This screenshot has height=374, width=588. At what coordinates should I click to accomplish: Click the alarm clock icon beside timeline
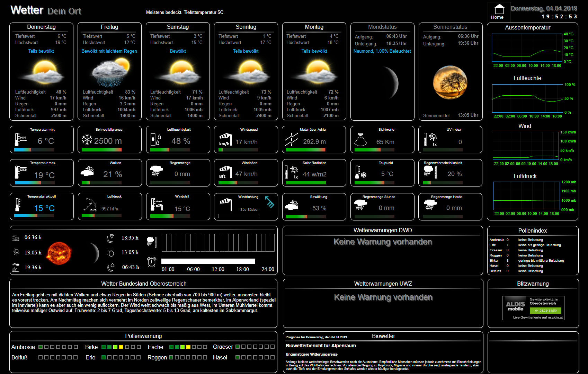pyautogui.click(x=152, y=262)
